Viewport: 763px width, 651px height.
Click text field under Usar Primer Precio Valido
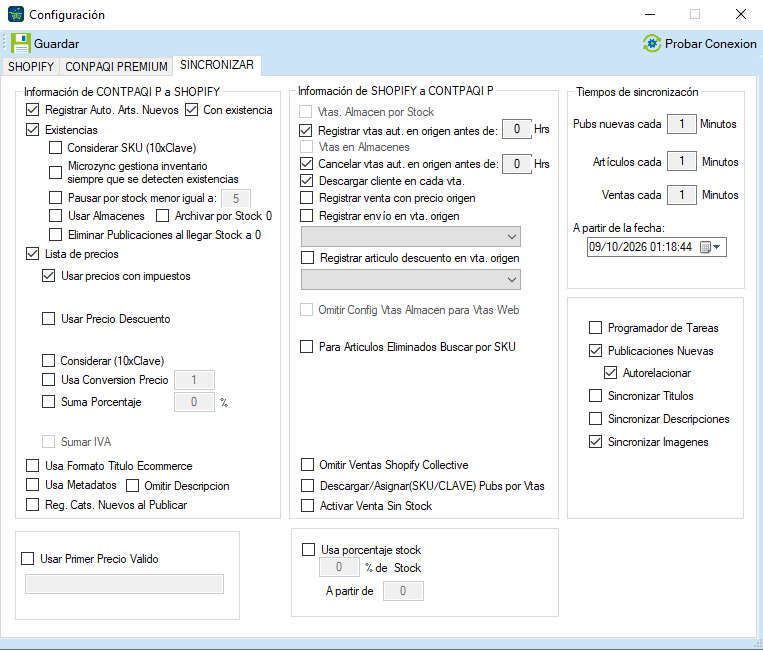pos(125,584)
